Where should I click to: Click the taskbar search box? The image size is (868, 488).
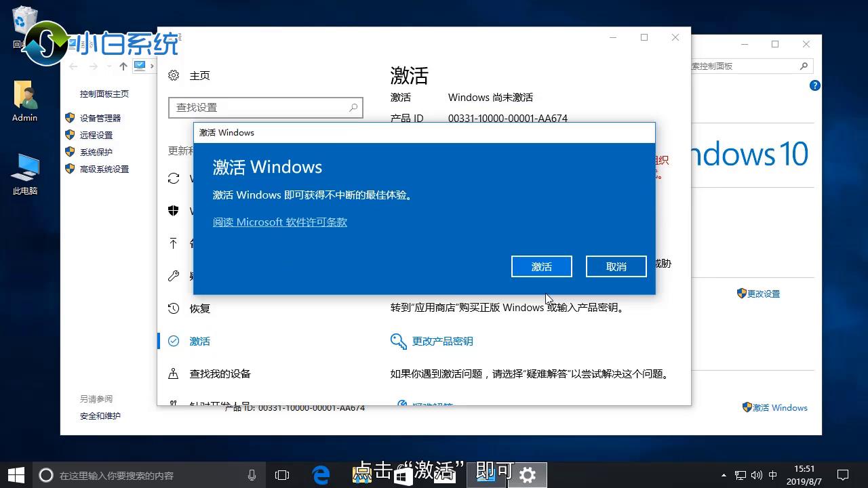pos(149,475)
